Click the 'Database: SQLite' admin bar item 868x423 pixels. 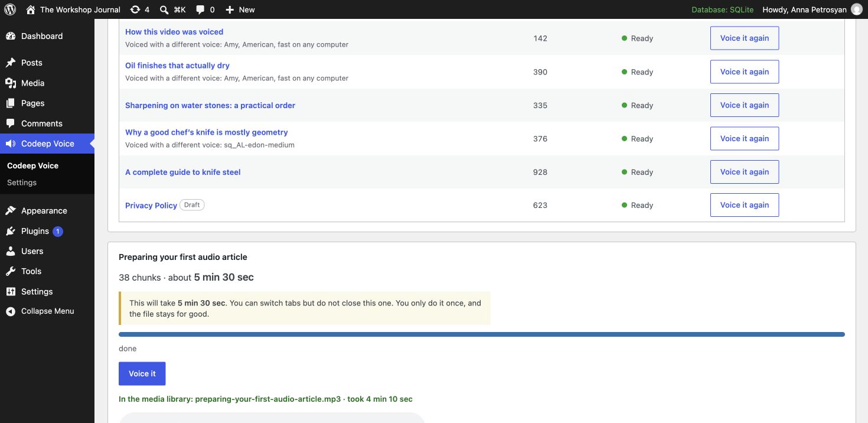pyautogui.click(x=723, y=9)
